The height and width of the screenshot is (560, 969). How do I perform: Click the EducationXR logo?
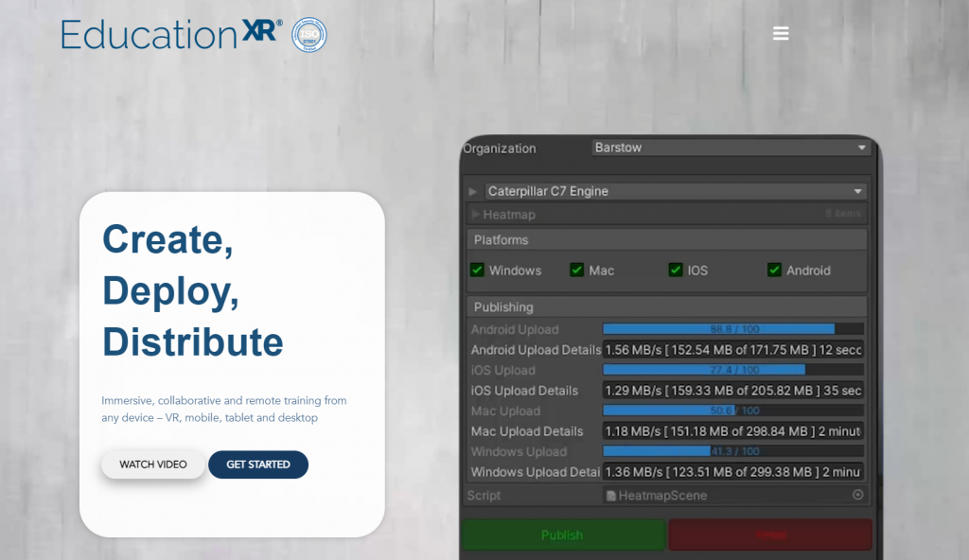coord(171,35)
